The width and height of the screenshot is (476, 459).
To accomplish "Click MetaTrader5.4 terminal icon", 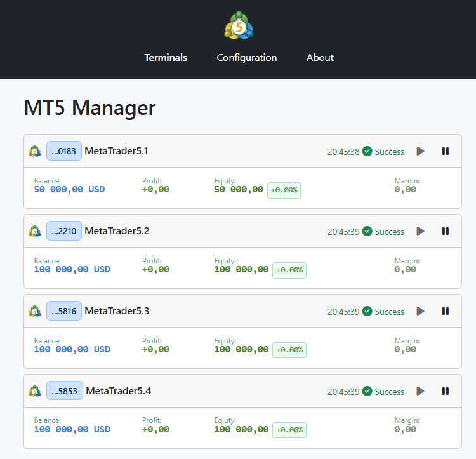I will [x=35, y=391].
